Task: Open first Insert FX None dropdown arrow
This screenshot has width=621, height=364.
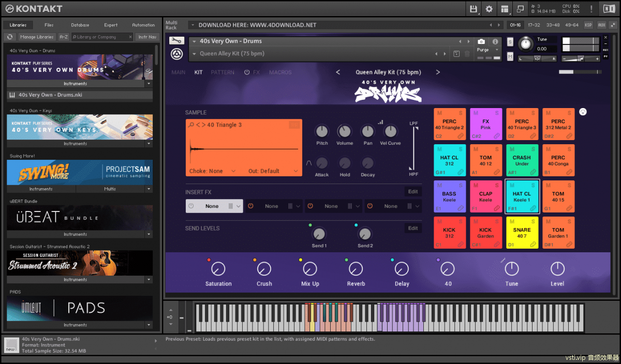Action: (239, 206)
